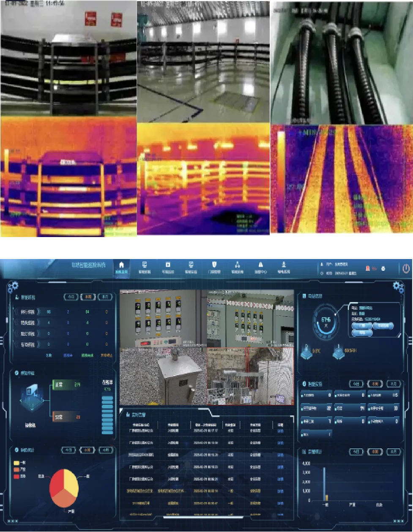Screen dimensions: 413x532
Task: Open the red-bordered substation yard camera feed
Action: [250, 376]
